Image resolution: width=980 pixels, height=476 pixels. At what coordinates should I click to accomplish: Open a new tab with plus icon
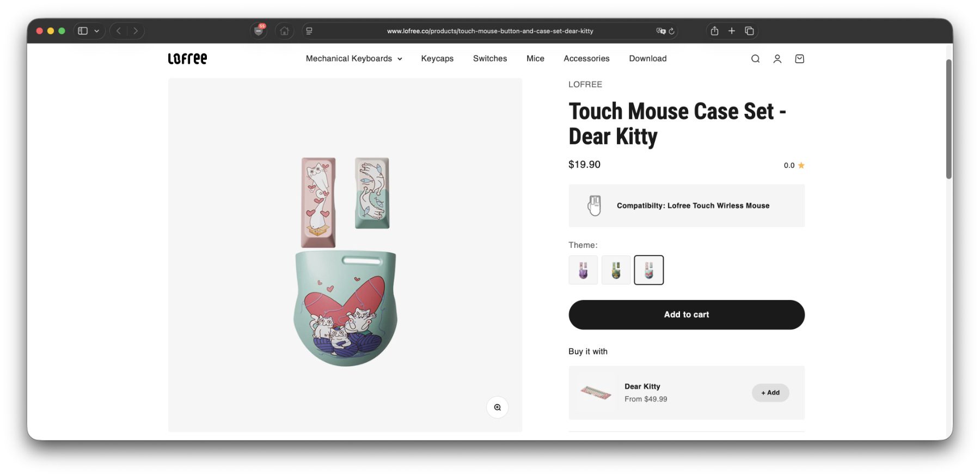732,31
